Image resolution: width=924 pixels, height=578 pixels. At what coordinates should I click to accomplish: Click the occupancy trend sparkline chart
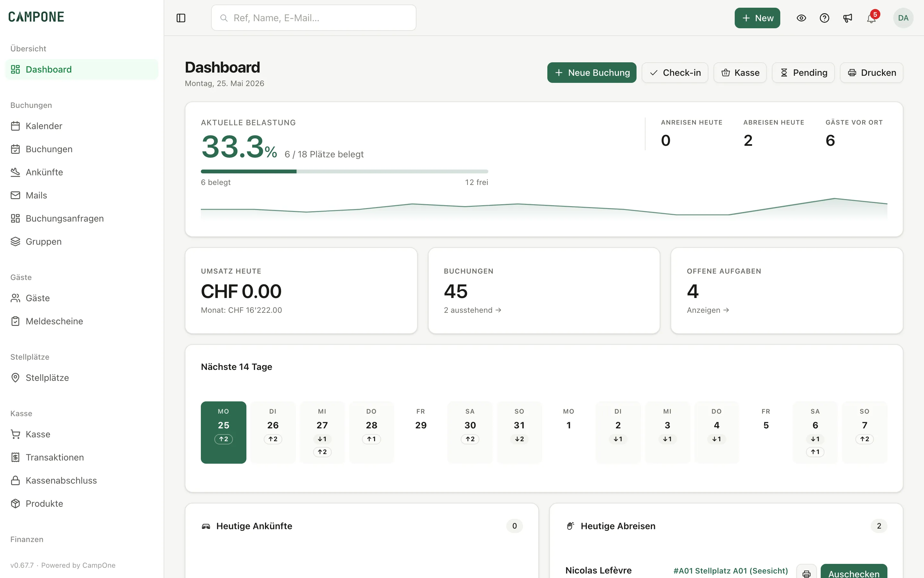[544, 209]
